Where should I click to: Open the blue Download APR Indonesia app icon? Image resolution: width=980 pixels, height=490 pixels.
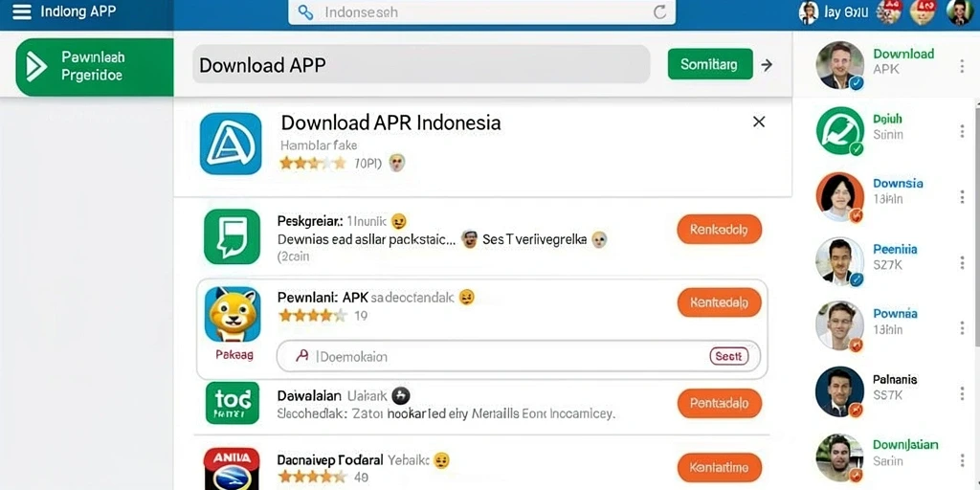tap(231, 144)
